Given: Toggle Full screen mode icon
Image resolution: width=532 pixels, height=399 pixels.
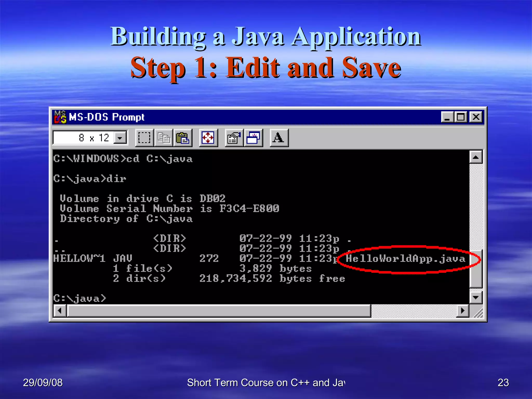Looking at the screenshot, I should (208, 138).
